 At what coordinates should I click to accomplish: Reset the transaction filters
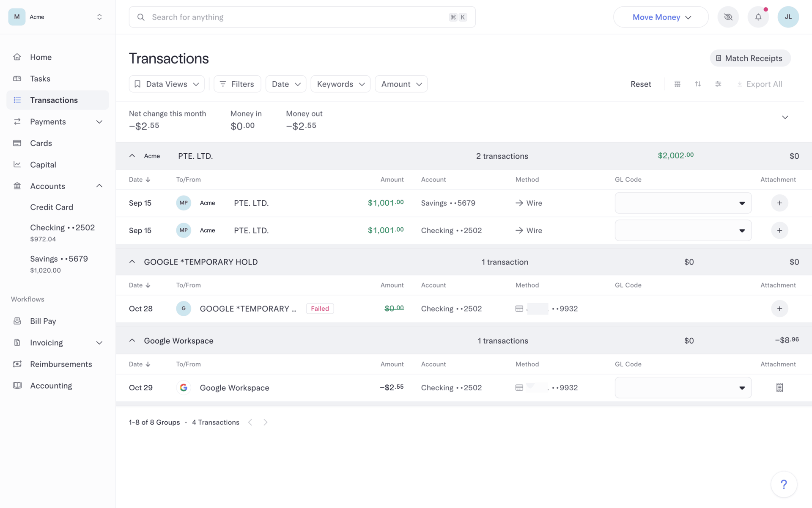point(641,84)
